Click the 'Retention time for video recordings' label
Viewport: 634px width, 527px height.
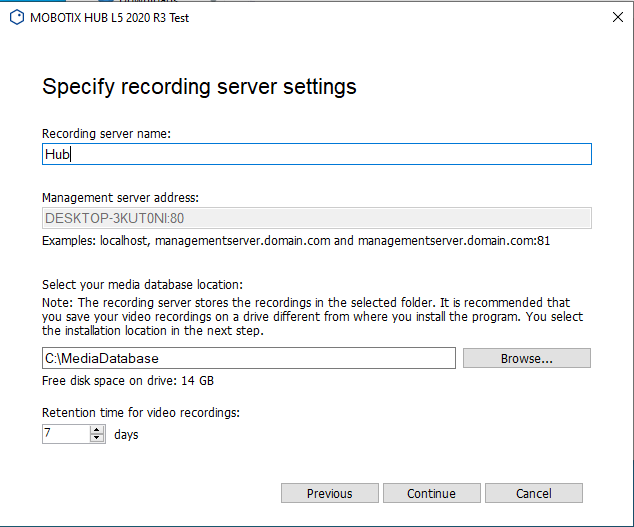point(141,412)
